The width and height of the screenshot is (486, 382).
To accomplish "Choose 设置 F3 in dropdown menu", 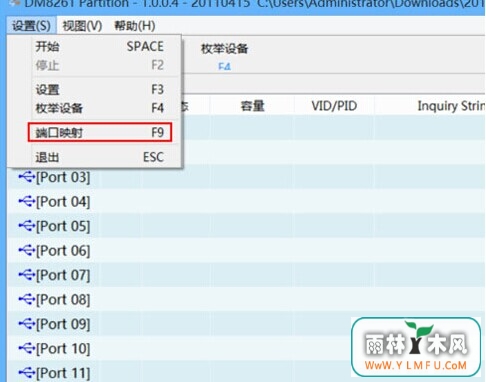I will [99, 89].
